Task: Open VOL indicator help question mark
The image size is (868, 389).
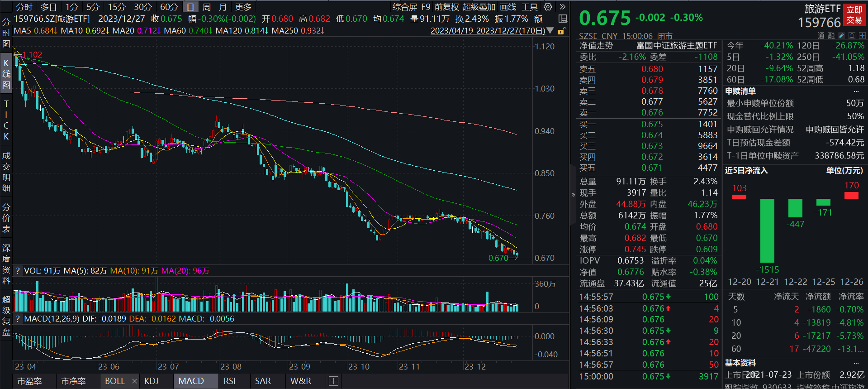Action: [x=18, y=271]
